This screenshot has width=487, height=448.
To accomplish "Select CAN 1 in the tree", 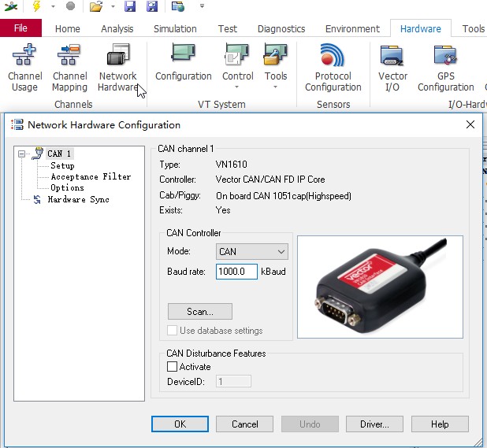I will point(59,154).
